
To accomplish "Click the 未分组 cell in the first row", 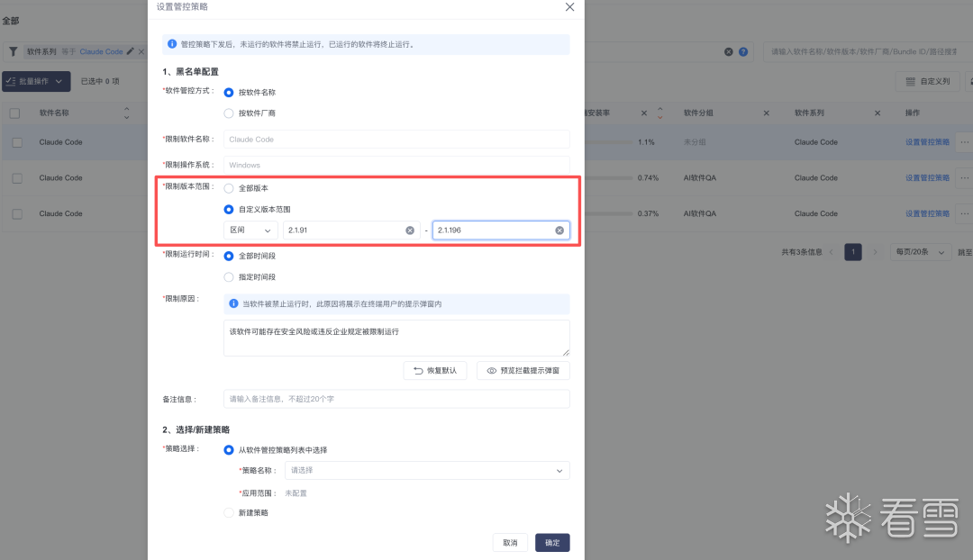I will tap(695, 142).
